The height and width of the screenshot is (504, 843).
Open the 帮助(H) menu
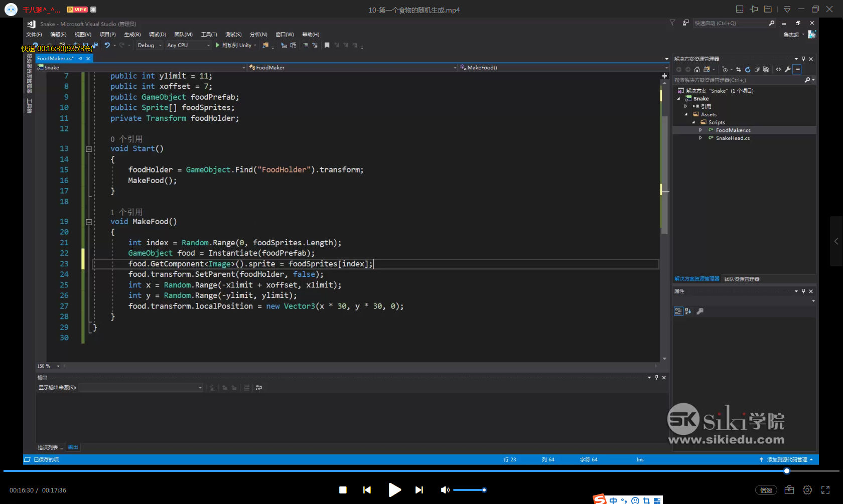coord(311,35)
